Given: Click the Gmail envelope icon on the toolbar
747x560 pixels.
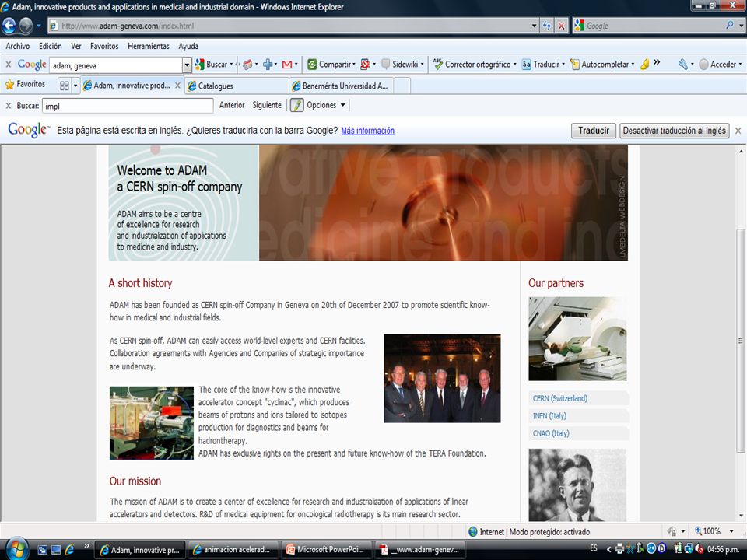Looking at the screenshot, I should pyautogui.click(x=287, y=65).
